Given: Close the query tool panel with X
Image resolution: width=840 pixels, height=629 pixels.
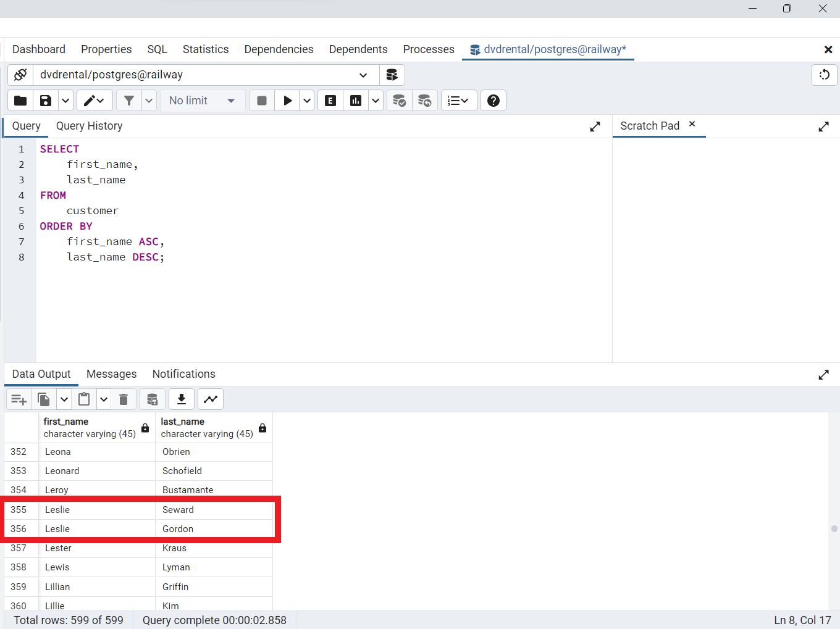Looking at the screenshot, I should [x=828, y=49].
